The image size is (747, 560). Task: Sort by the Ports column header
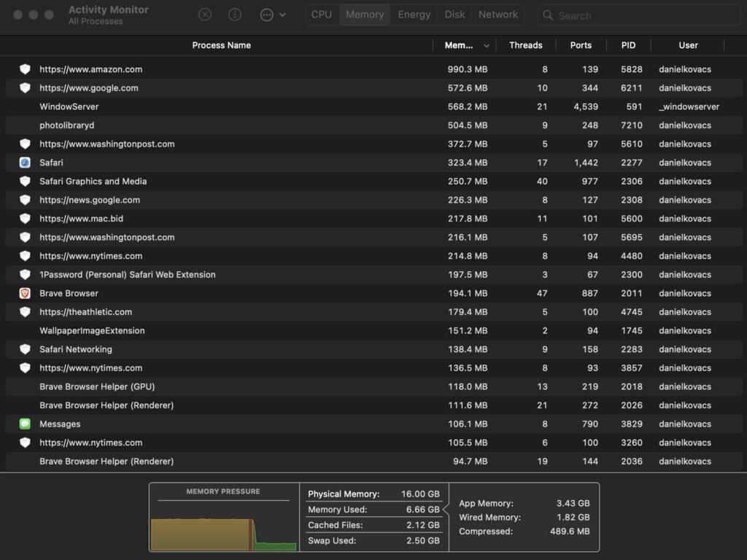581,45
